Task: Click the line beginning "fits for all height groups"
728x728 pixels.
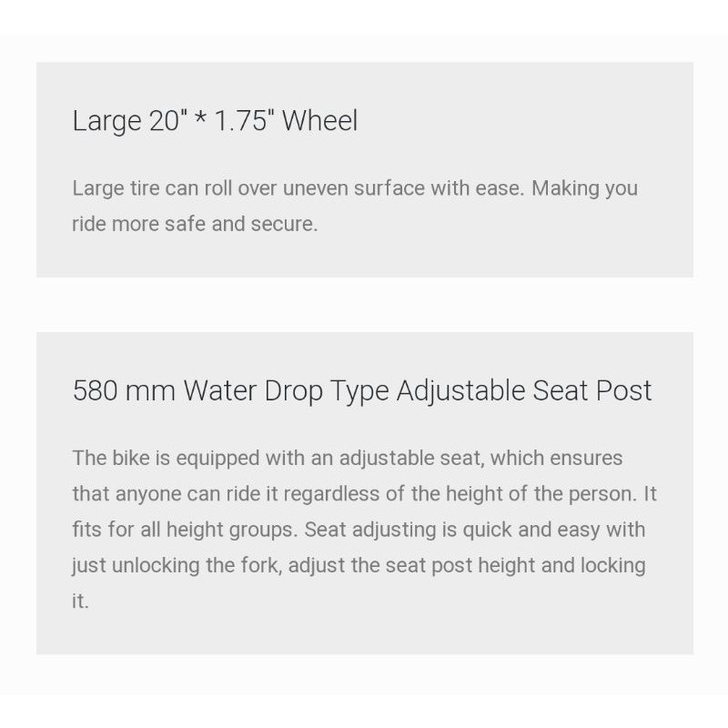Action: click(359, 530)
